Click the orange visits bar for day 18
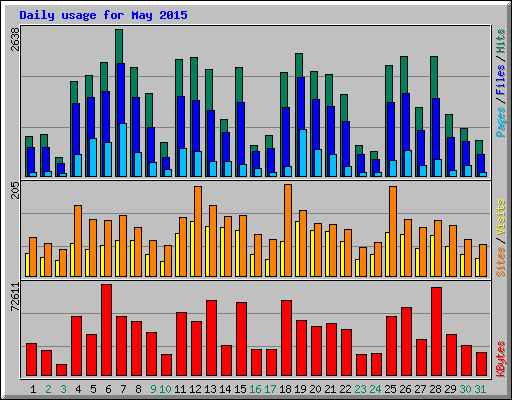 [x=288, y=230]
